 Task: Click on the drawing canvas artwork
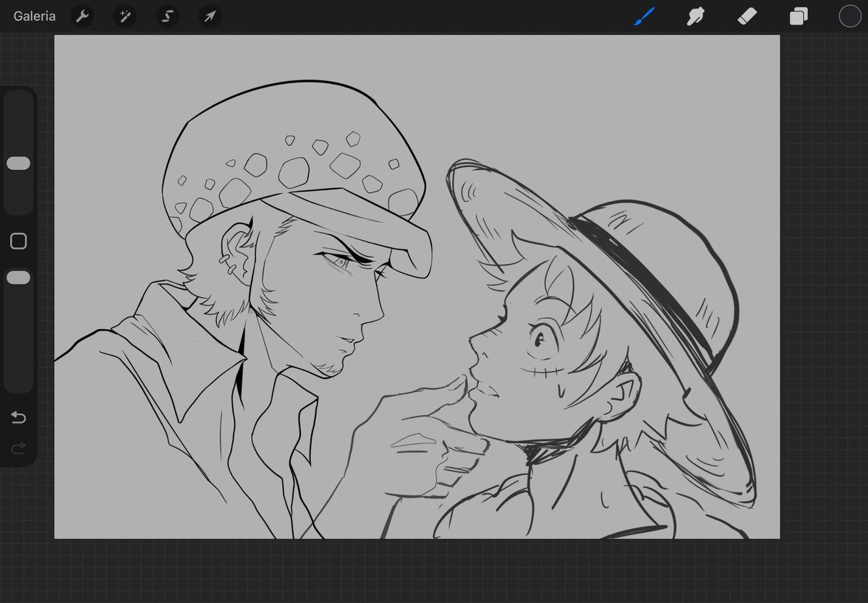point(417,287)
